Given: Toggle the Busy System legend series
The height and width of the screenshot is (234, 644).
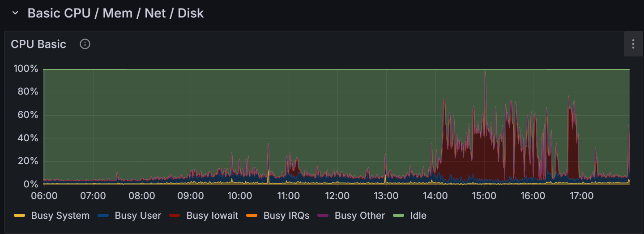Looking at the screenshot, I should (x=60, y=216).
